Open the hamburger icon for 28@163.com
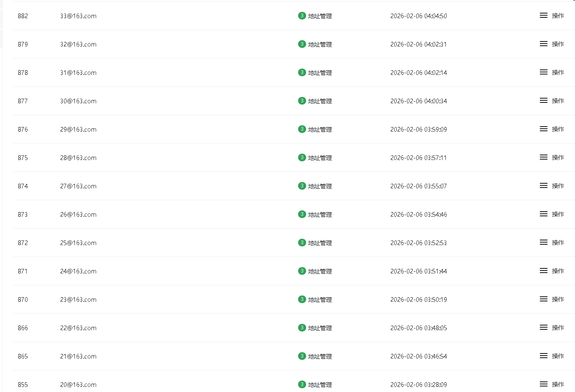Screen dimensions: 575x392 click(544, 157)
